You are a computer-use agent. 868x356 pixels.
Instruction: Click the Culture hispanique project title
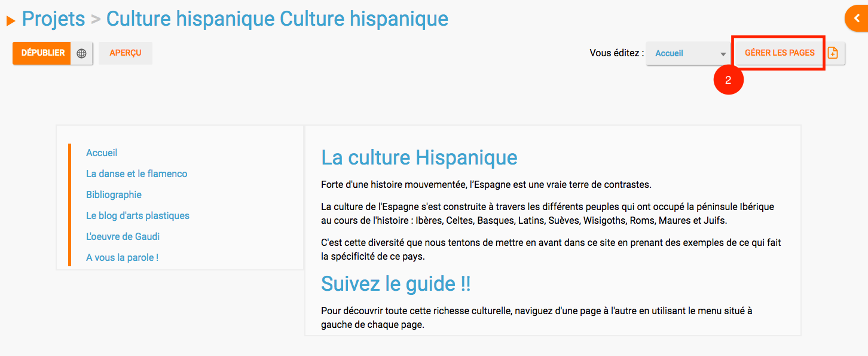coord(277,19)
